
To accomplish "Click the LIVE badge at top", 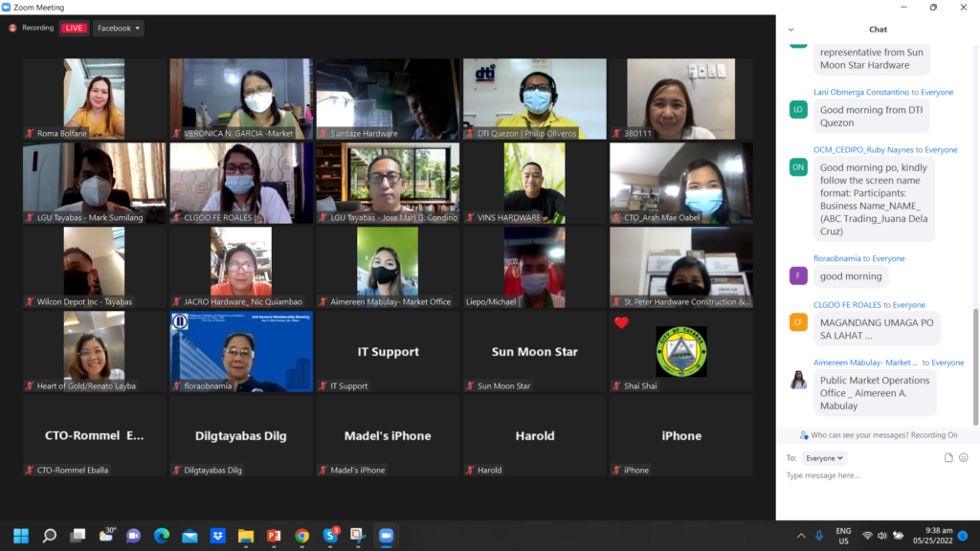I will [x=74, y=28].
